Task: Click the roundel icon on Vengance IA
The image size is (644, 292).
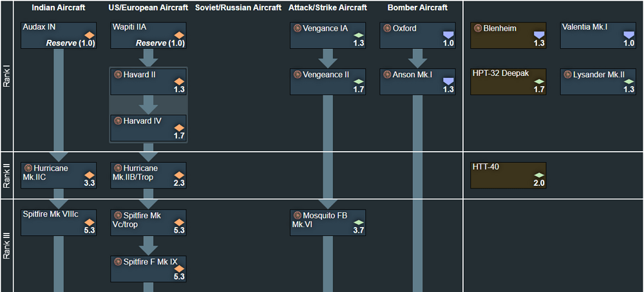Action: coord(298,29)
